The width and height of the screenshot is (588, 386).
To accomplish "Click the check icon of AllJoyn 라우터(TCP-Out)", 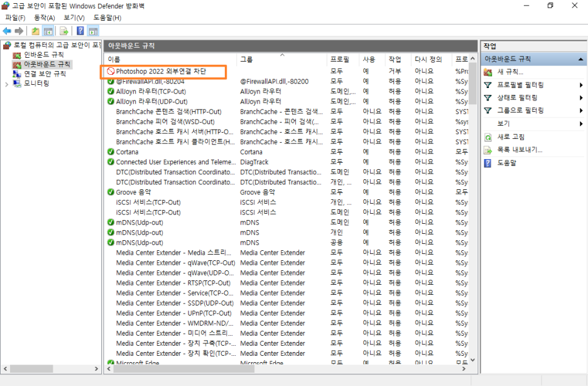I will [111, 91].
